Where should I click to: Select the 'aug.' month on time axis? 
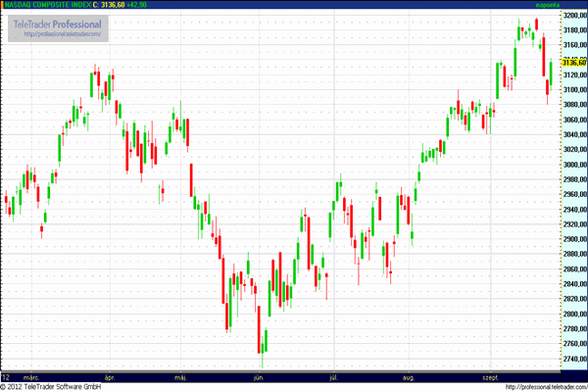(409, 376)
